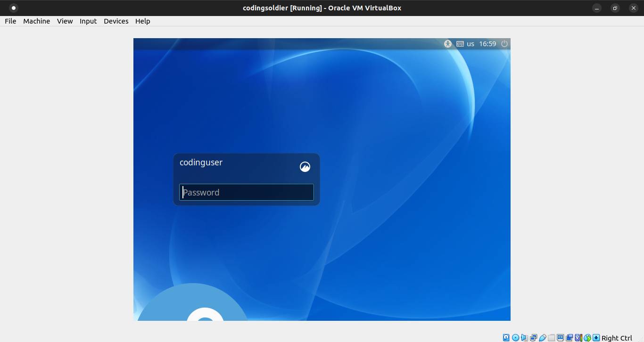This screenshot has width=644, height=342.
Task: Open the us keyboard layout selector
Action: point(471,44)
